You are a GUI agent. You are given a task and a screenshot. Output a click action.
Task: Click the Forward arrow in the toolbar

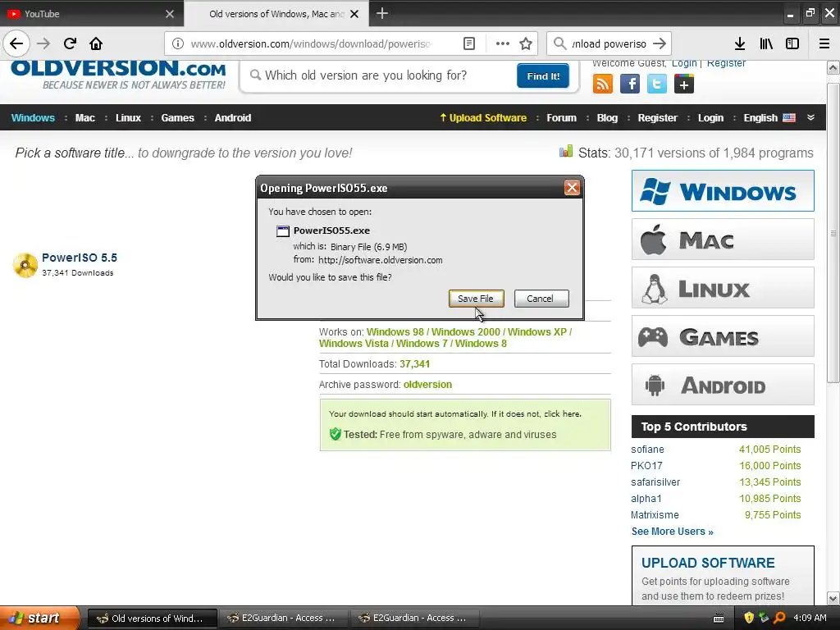click(43, 43)
